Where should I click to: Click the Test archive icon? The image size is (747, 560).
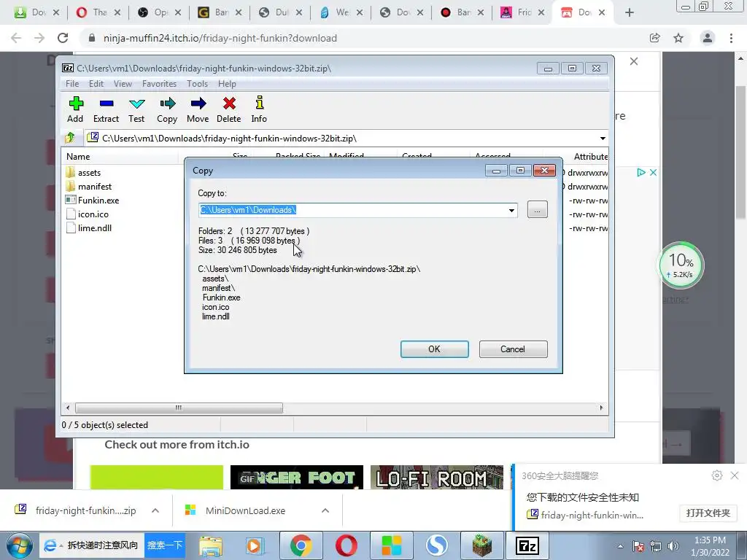[136, 109]
